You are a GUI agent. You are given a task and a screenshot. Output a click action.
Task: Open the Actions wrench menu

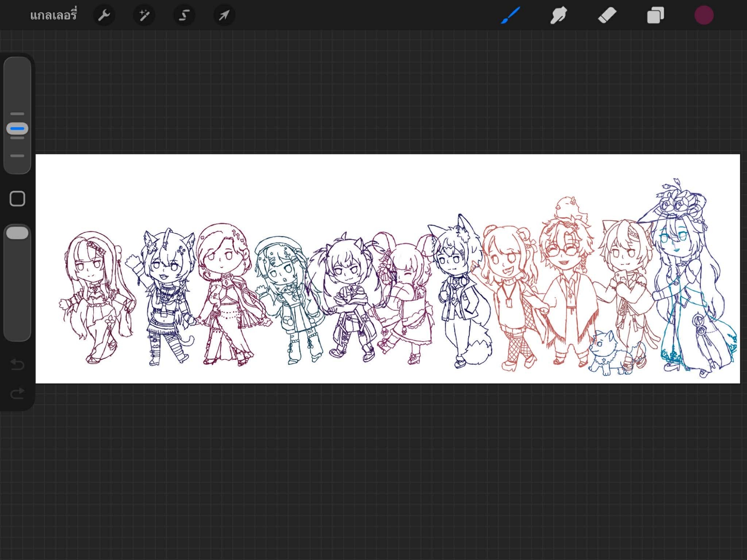[x=104, y=15]
